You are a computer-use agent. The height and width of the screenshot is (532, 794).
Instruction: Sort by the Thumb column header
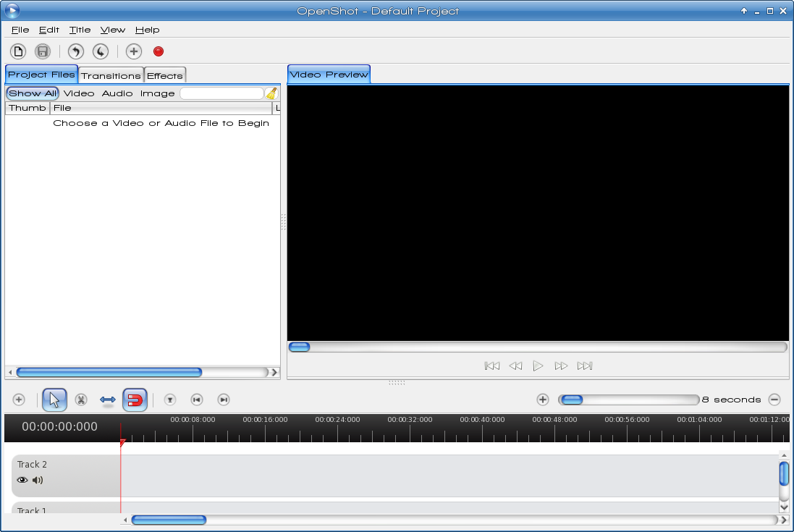[x=28, y=108]
